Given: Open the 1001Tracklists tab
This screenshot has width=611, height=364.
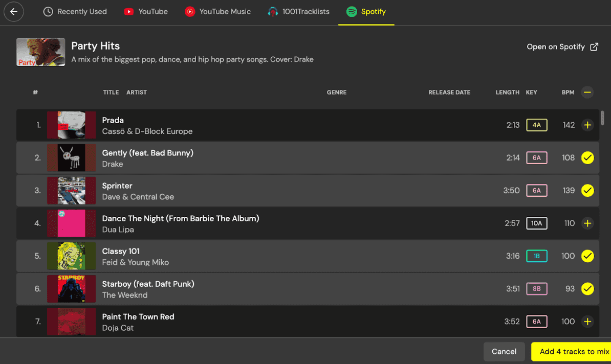Looking at the screenshot, I should (x=299, y=12).
